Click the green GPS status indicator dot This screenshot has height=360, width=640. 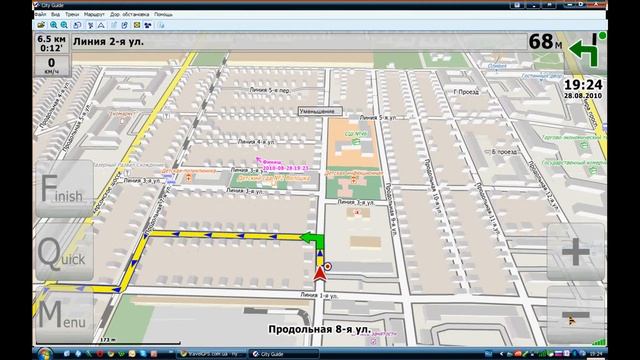click(602, 36)
